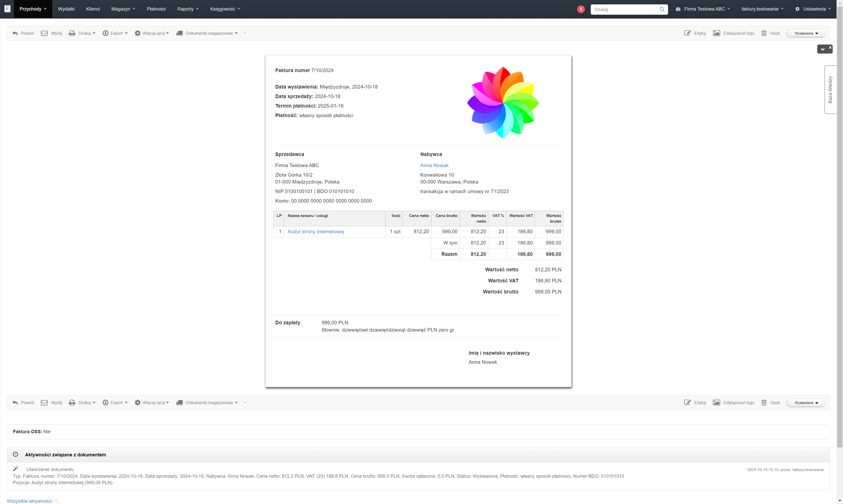Screen dimensions: 843x504
Task: Click the top Wyślij envelope icon
Action: pos(44,33)
